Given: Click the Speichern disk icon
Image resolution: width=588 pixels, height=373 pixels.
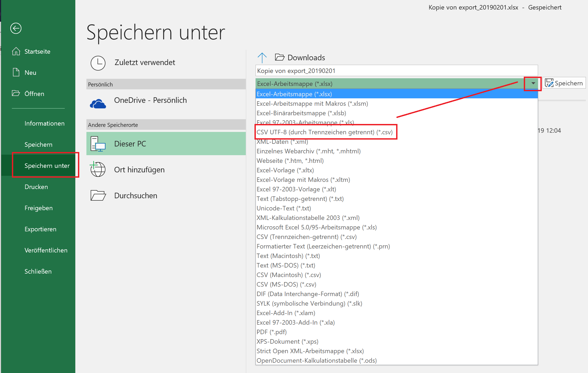Looking at the screenshot, I should click(x=549, y=83).
